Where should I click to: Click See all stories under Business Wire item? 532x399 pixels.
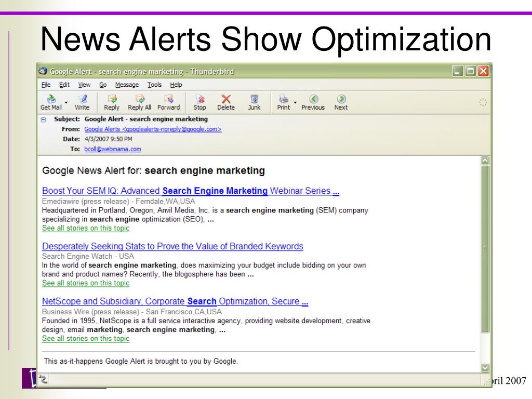(86, 338)
